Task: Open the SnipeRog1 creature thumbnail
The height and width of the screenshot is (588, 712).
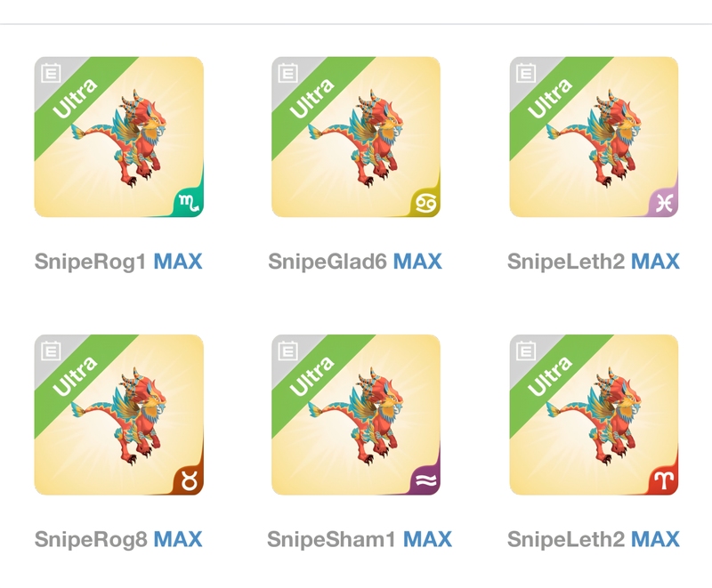Action: (x=119, y=137)
